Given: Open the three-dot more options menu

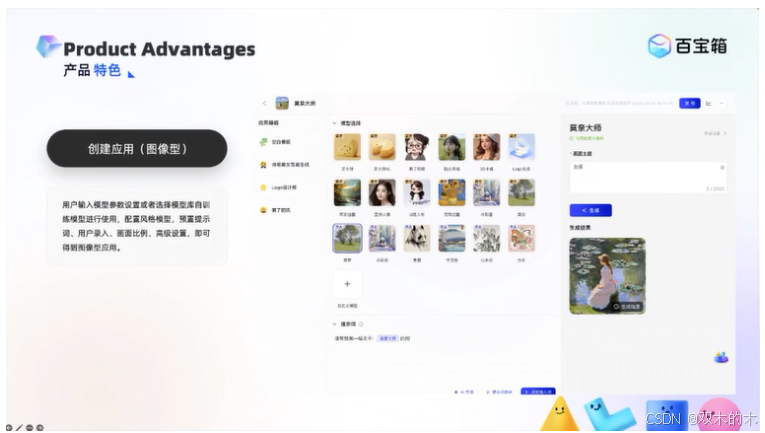Looking at the screenshot, I should pyautogui.click(x=722, y=103).
